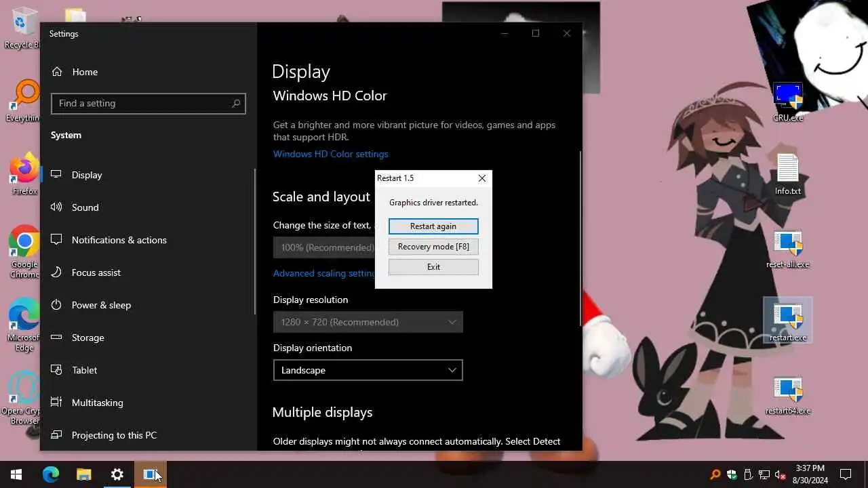Open Multitasking settings

[148, 403]
